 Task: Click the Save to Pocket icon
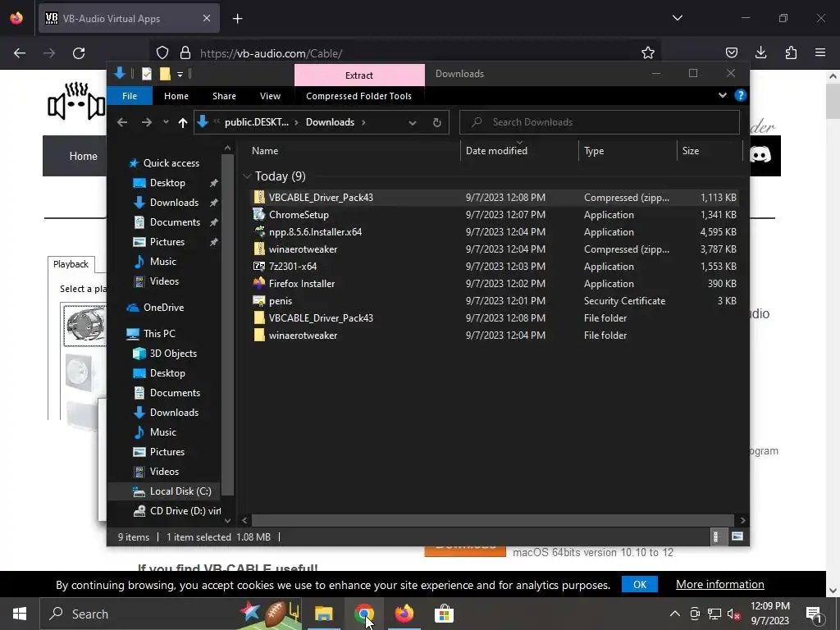point(731,52)
